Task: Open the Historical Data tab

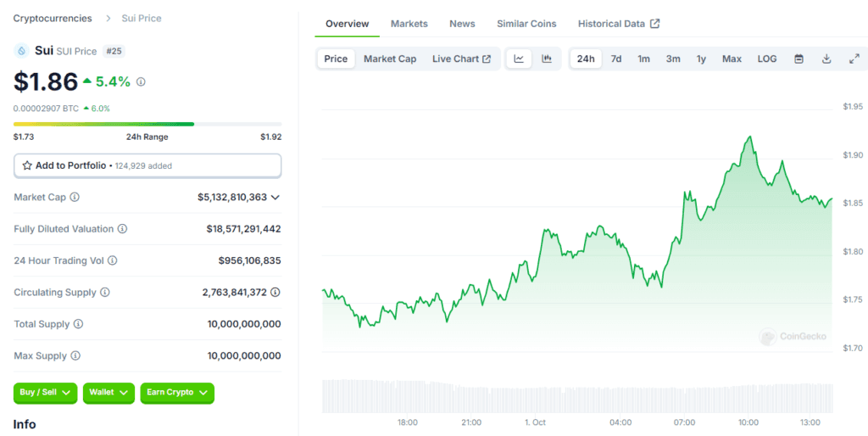Action: click(619, 24)
